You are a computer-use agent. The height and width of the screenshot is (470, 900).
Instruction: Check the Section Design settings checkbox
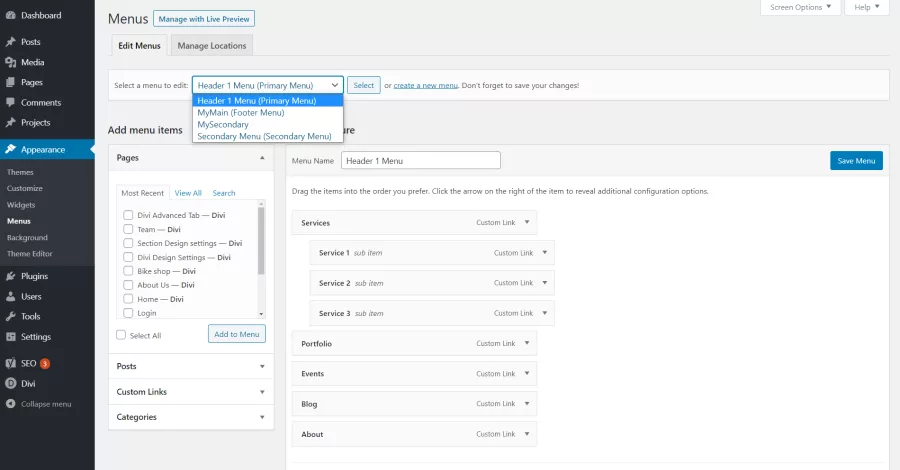pyautogui.click(x=128, y=243)
